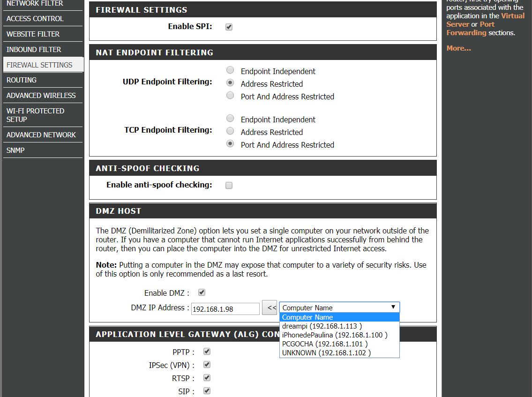Open the Routing page
532x397 pixels.
(x=22, y=80)
